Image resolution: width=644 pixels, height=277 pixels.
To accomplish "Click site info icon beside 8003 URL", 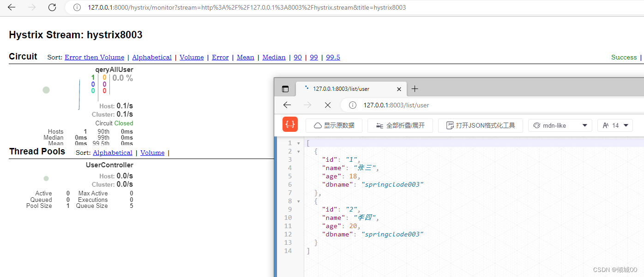I will [353, 105].
